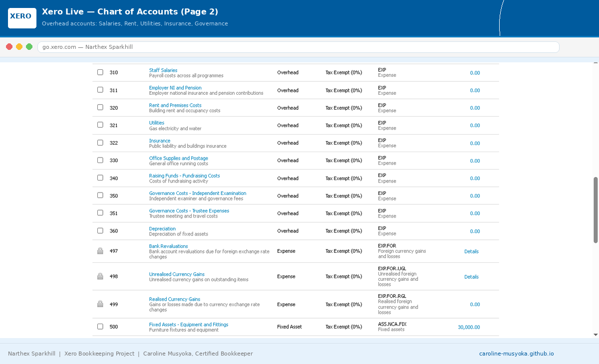Screen dimensions: 599x364
Task: Click footer text 'Caroline Musyoka, Certified Bookkeeper'
Action: pyautogui.click(x=198, y=354)
